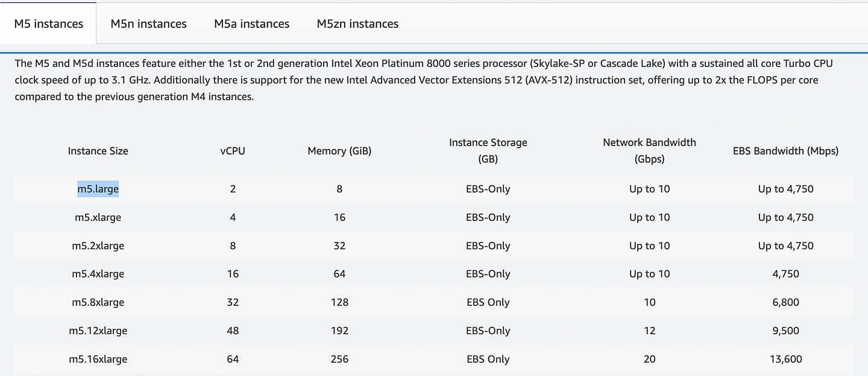The image size is (868, 376).
Task: Click EBS Only storage cell for m5.16xlarge
Action: pyautogui.click(x=488, y=359)
